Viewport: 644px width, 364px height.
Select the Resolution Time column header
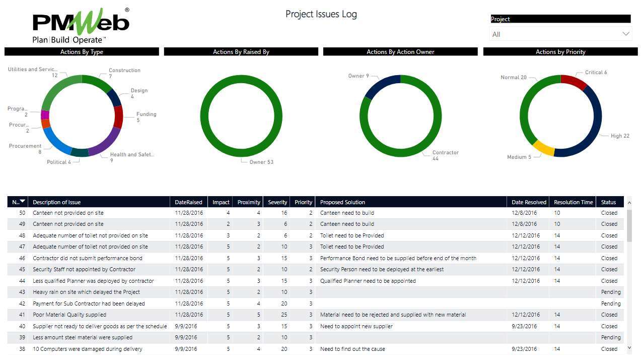click(573, 202)
